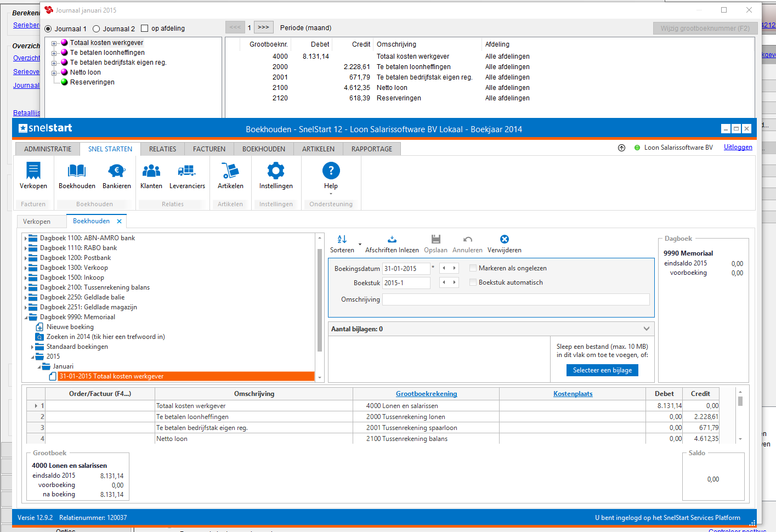Expand Standaard boekingen folder

(32, 347)
